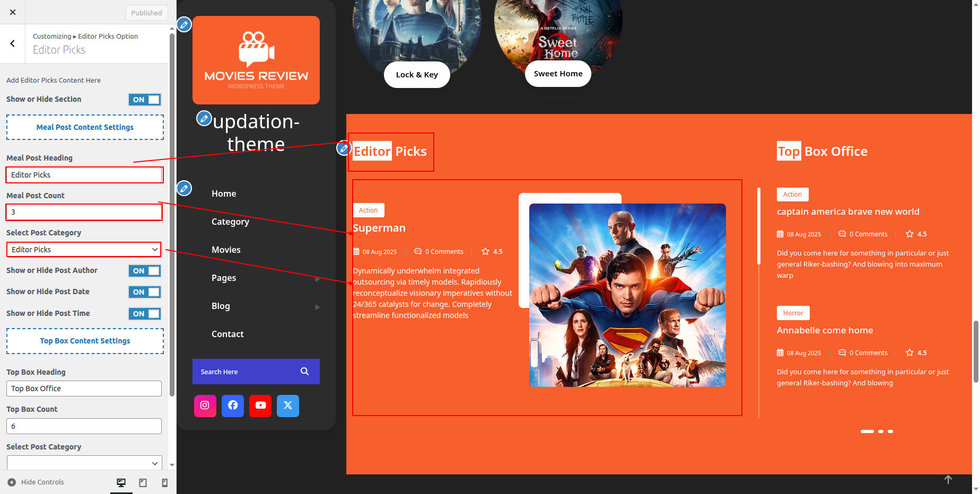
Task: Click the Instagram social icon
Action: tap(205, 405)
